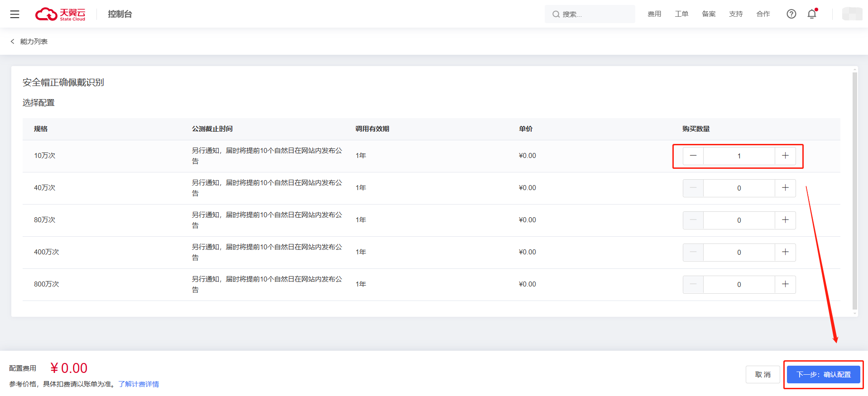
Task: Open the notification bell icon
Action: pyautogui.click(x=812, y=14)
